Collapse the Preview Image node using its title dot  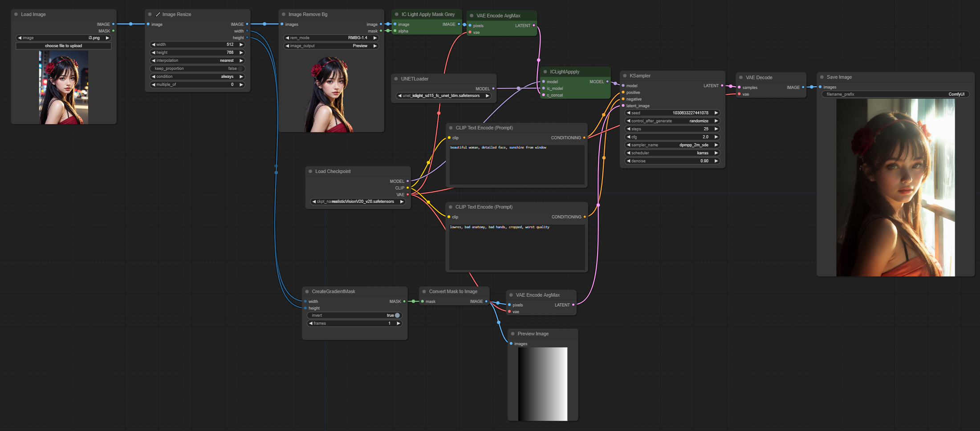[513, 334]
